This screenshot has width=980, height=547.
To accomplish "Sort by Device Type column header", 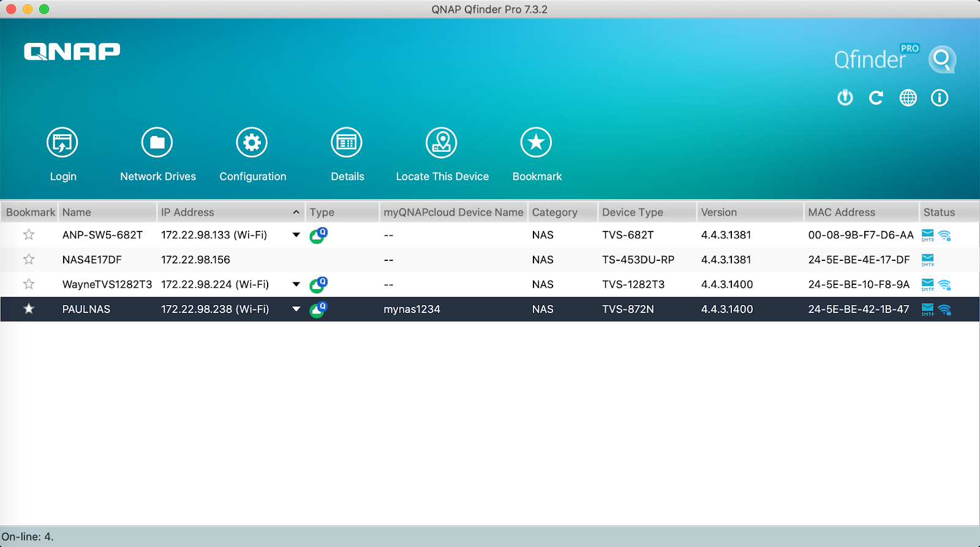I will click(x=647, y=212).
